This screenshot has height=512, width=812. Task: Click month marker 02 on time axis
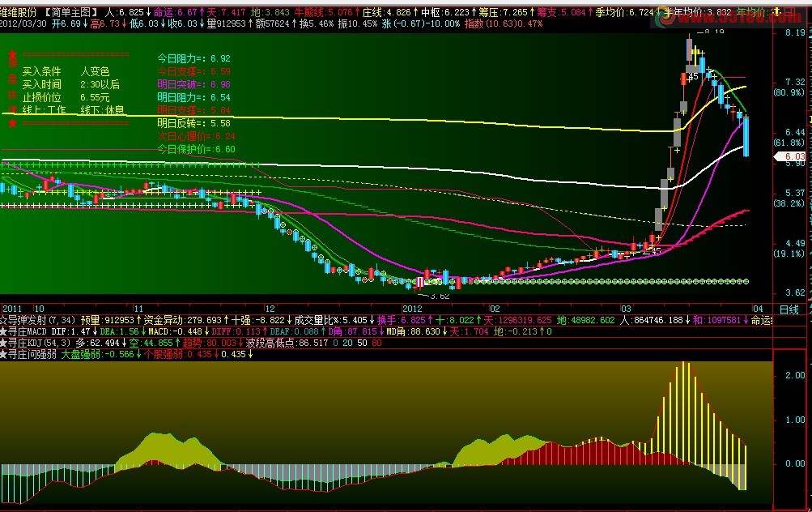coord(495,309)
